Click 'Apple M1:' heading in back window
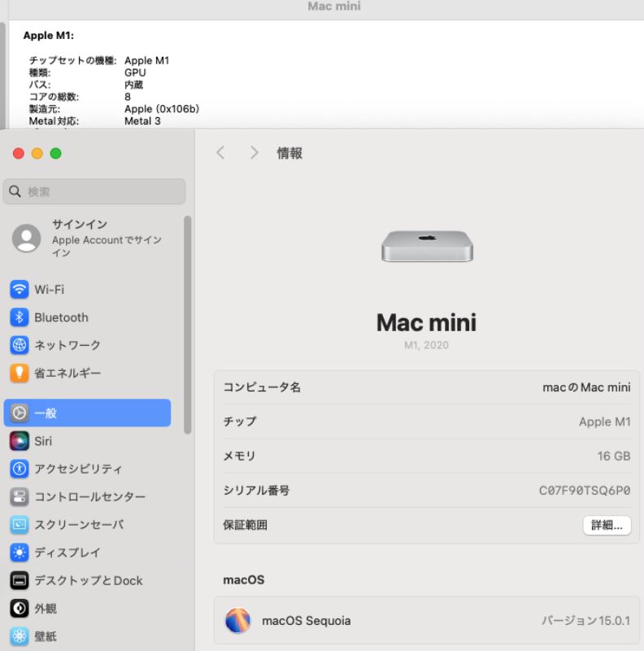Viewport: 644px width, 651px height. click(x=49, y=35)
